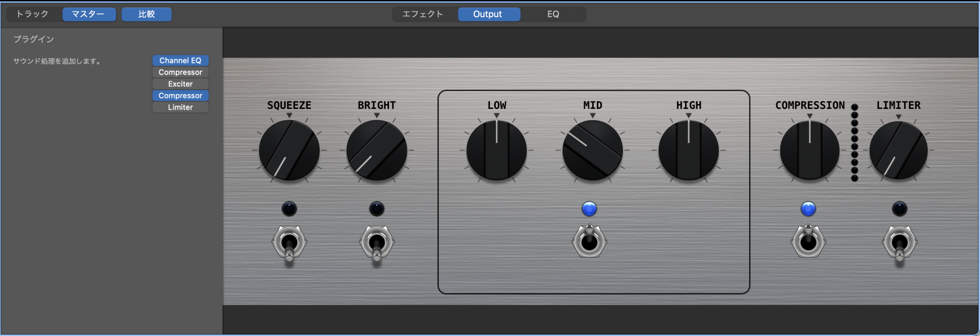Select the Exciter plugin slot
Viewport: 980px width, 336px height.
pyautogui.click(x=180, y=84)
